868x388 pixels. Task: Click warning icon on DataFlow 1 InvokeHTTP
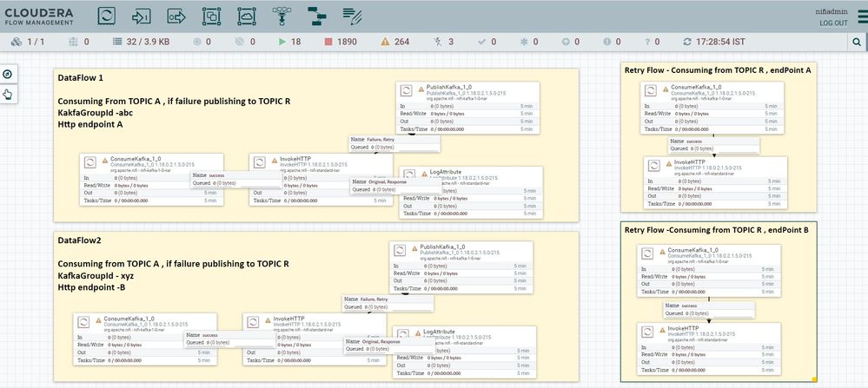[x=274, y=161]
